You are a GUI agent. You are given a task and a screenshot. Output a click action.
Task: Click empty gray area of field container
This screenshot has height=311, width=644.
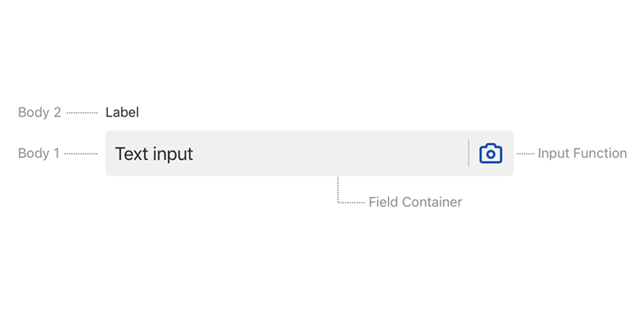[x=329, y=153]
